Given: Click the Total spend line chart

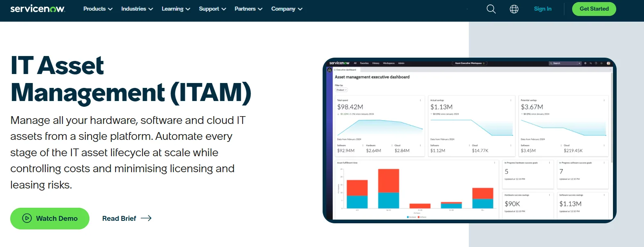Looking at the screenshot, I should [380, 127].
